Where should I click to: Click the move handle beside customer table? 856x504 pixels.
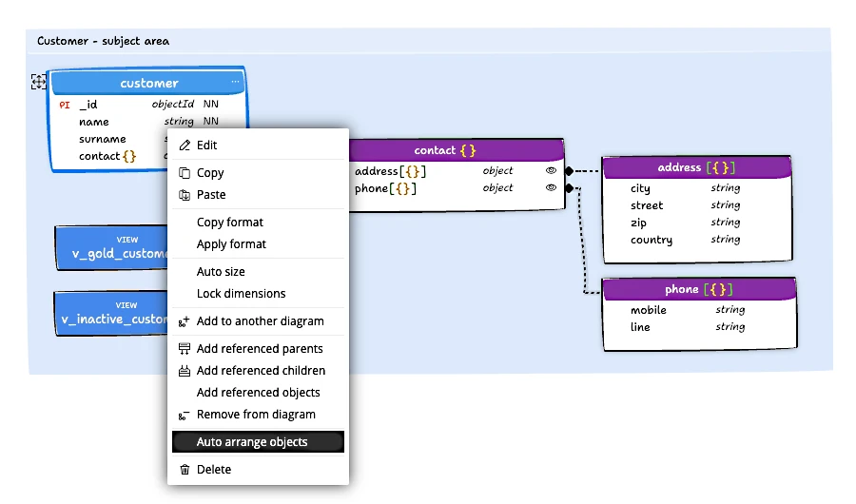coord(39,82)
